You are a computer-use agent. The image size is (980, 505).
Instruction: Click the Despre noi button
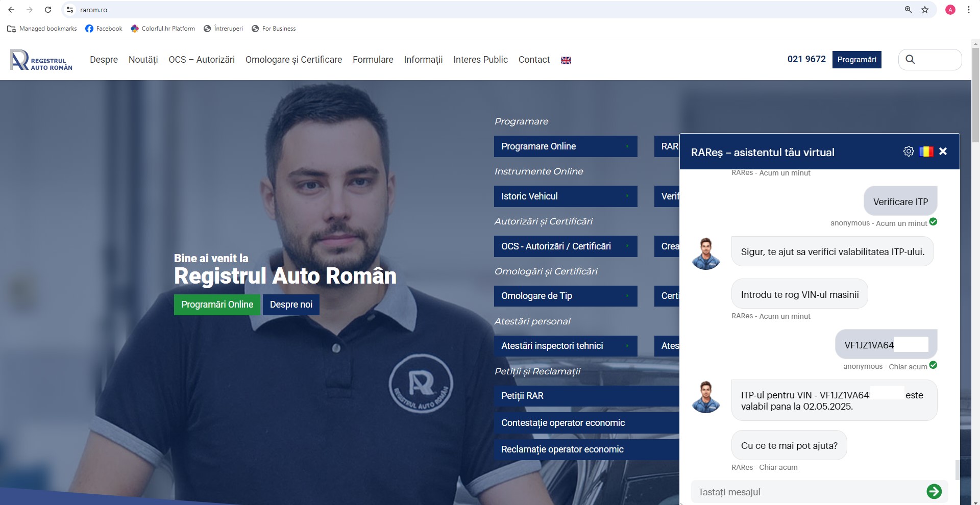pos(291,305)
